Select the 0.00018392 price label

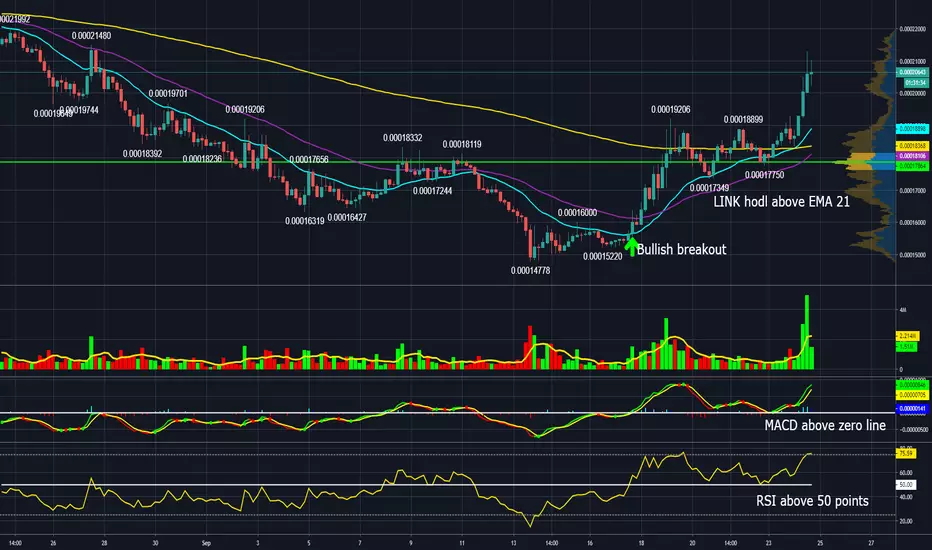tap(142, 153)
